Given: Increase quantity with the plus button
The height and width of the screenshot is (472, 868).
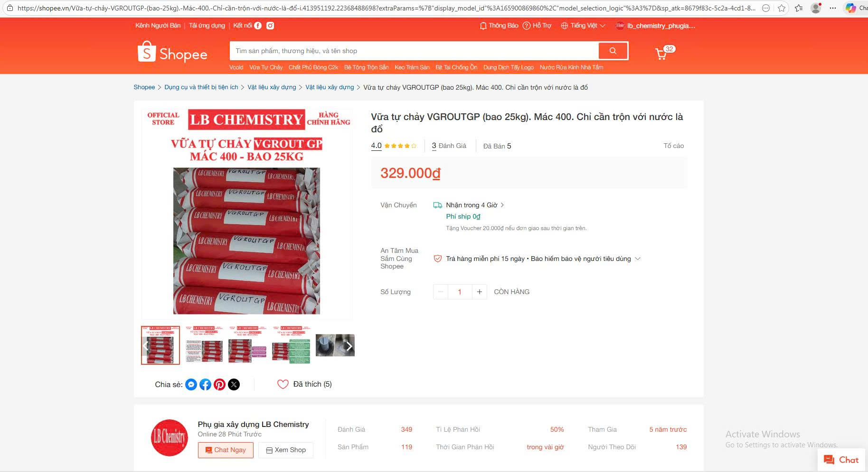Looking at the screenshot, I should pyautogui.click(x=480, y=292).
